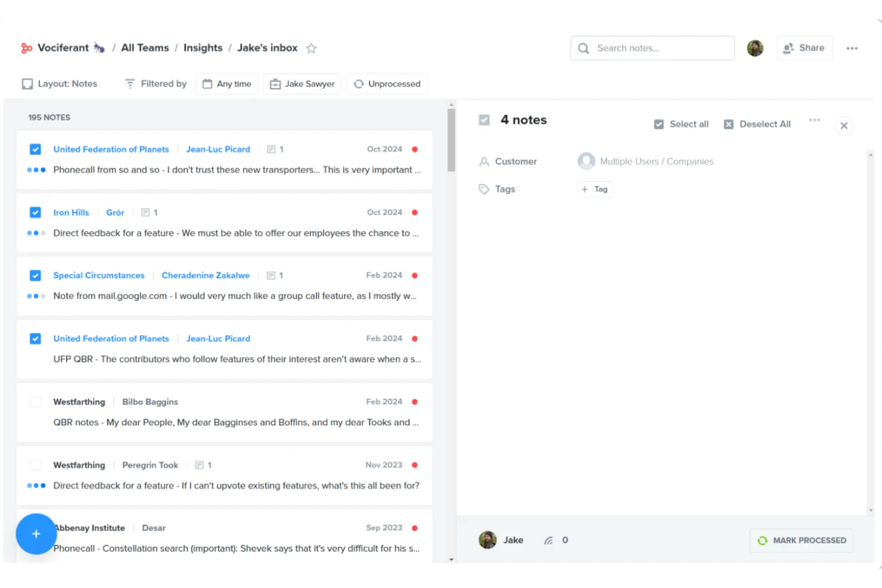
Task: Click the Tags label icon
Action: [484, 189]
